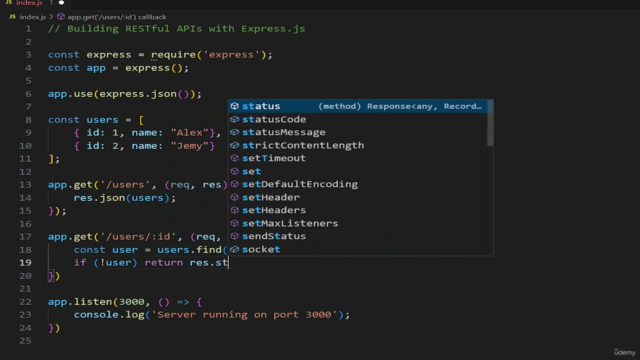Click the JS file icon in breadcrumb

pyautogui.click(x=13, y=17)
